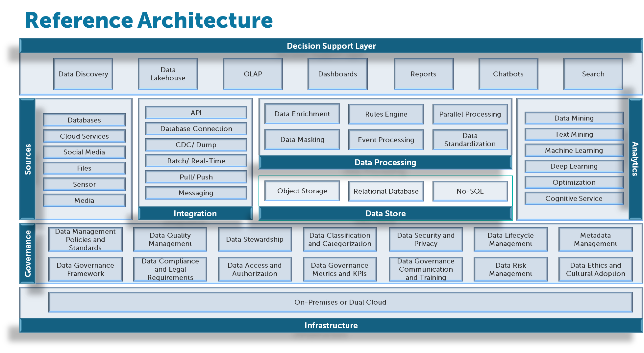
Task: Click the Deep Learning box
Action: point(574,166)
